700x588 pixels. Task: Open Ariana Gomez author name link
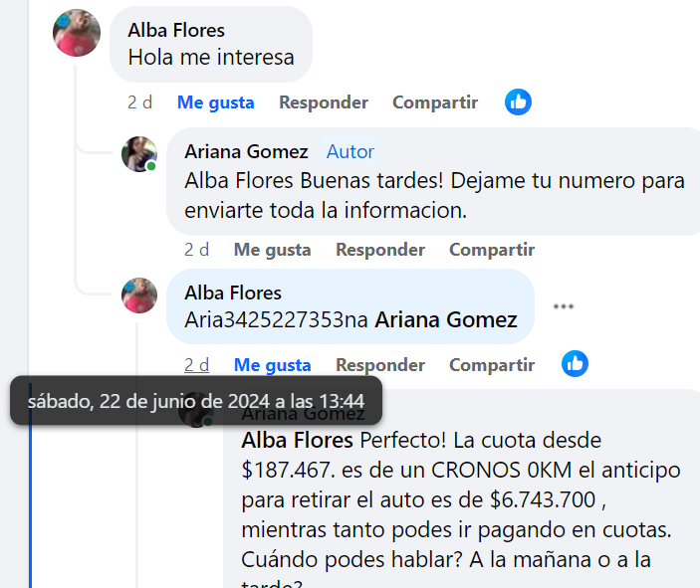point(246,151)
